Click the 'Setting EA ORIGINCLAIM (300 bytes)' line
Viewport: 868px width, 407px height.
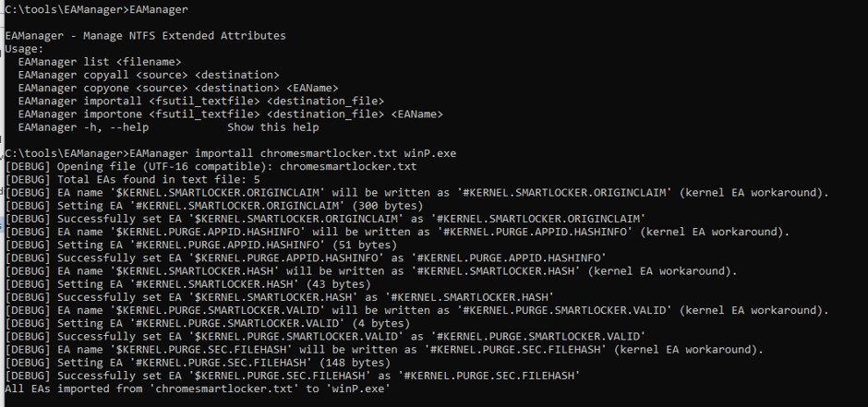click(x=214, y=206)
